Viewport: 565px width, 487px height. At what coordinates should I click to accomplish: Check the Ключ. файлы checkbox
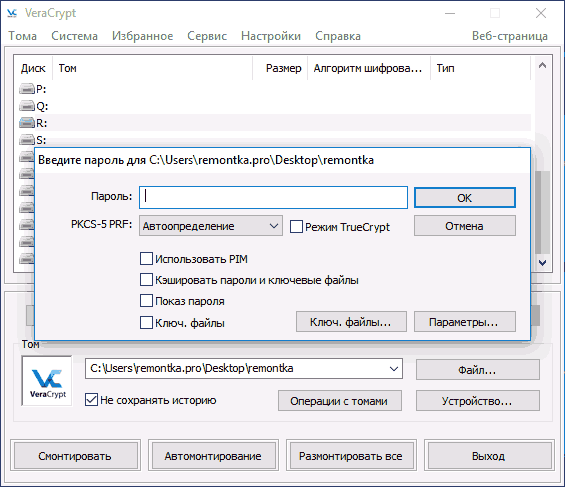coord(146,323)
